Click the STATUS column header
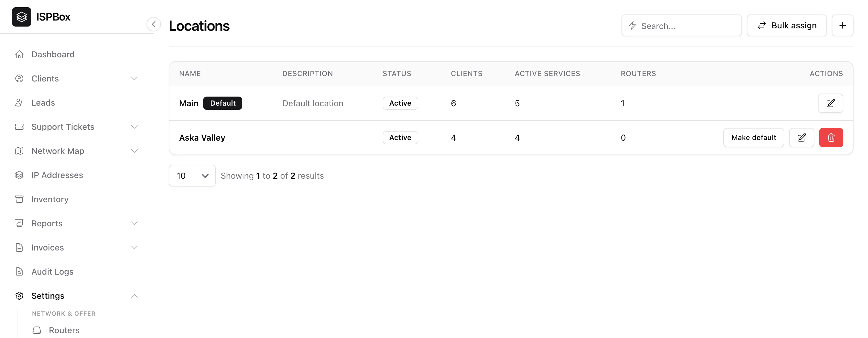868x338 pixels. pyautogui.click(x=397, y=74)
